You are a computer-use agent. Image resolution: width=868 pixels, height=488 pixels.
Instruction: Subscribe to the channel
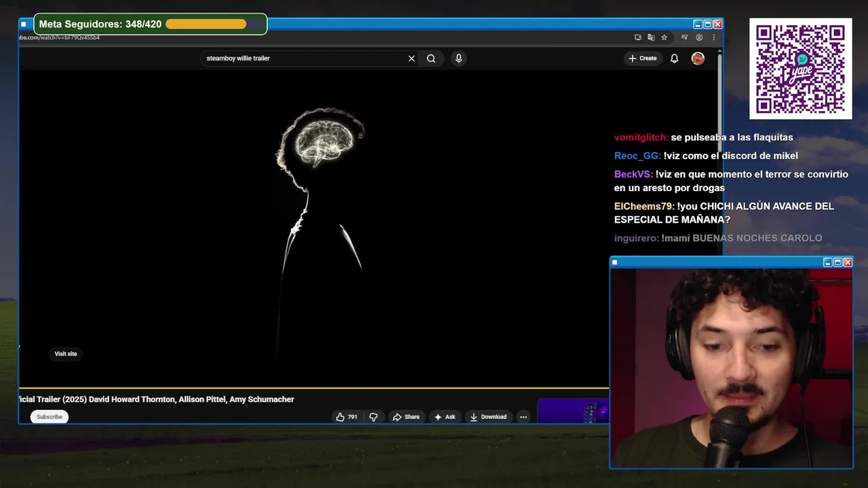pos(50,417)
